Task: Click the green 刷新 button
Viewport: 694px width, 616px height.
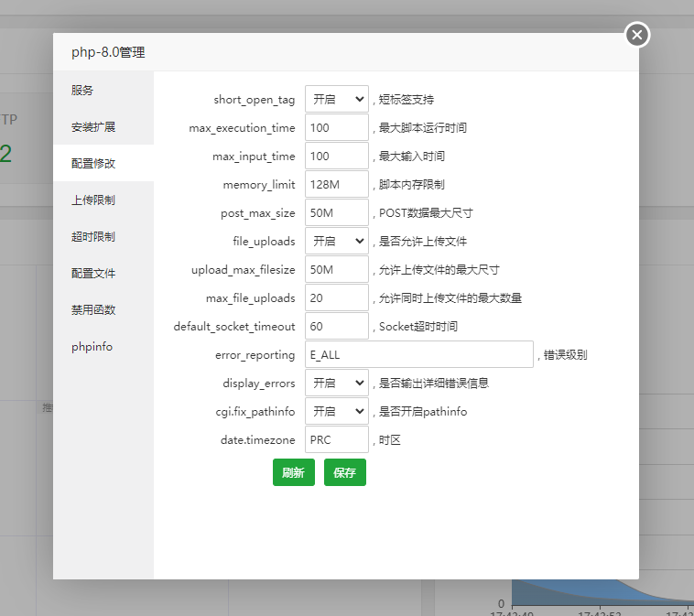Action: coord(293,472)
